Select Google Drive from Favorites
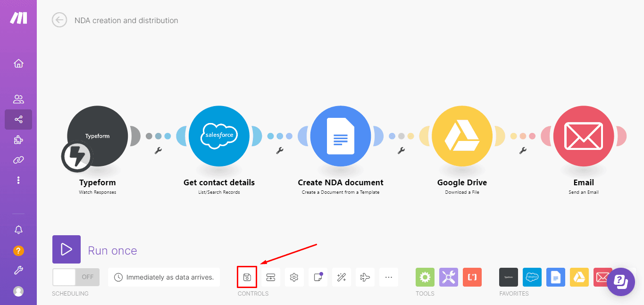Image resolution: width=644 pixels, height=305 pixels. pos(579,277)
